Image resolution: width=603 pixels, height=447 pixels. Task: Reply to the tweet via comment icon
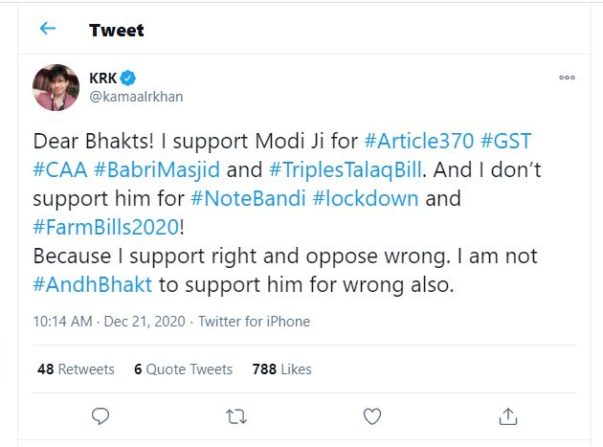point(100,415)
